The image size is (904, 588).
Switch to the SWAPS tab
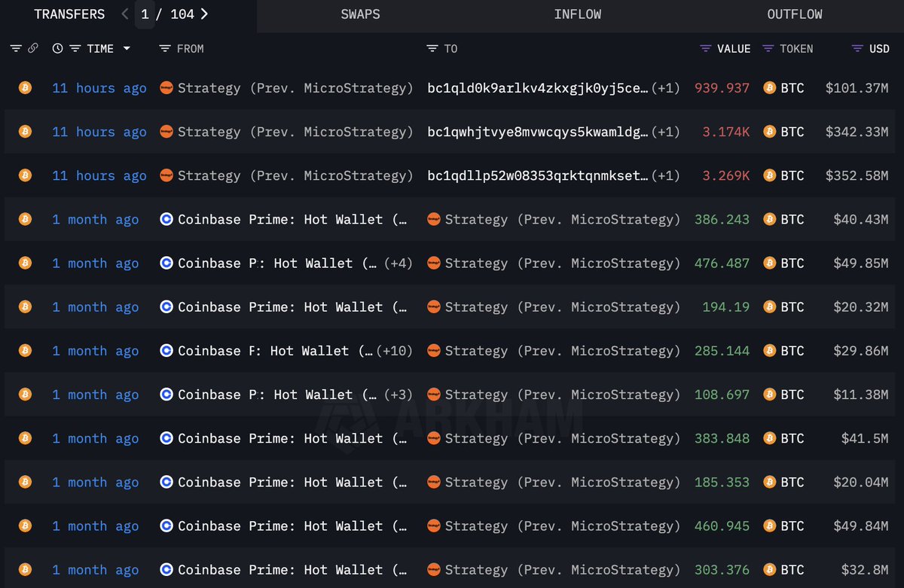[x=360, y=14]
